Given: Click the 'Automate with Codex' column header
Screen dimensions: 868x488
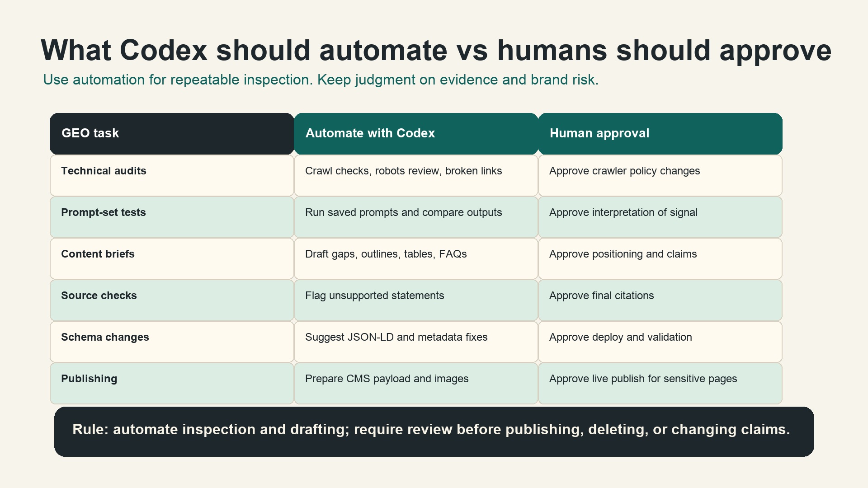Looking at the screenshot, I should pos(416,134).
